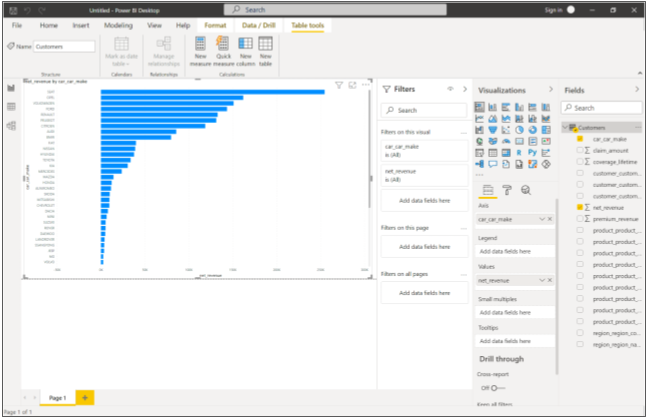
Task: Click New table in the ribbon
Action: pos(265,51)
